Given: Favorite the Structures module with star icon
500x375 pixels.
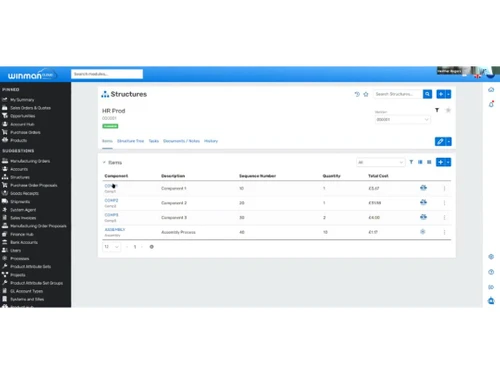Looking at the screenshot, I should [366, 94].
